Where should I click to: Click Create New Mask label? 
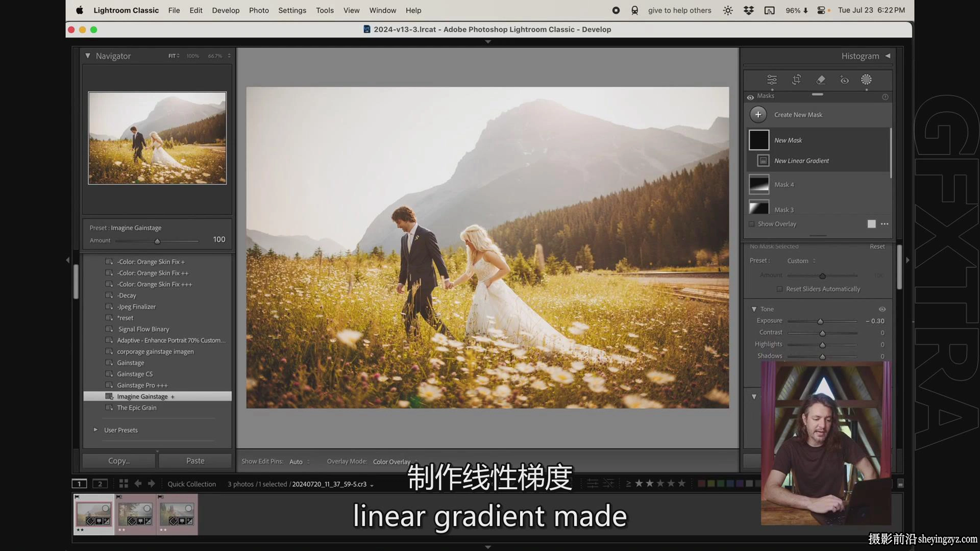coord(798,115)
